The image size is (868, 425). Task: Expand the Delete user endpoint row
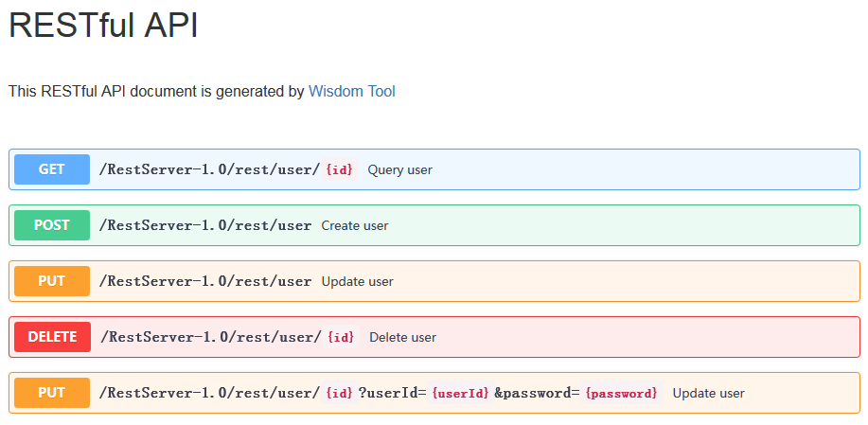pyautogui.click(x=434, y=337)
